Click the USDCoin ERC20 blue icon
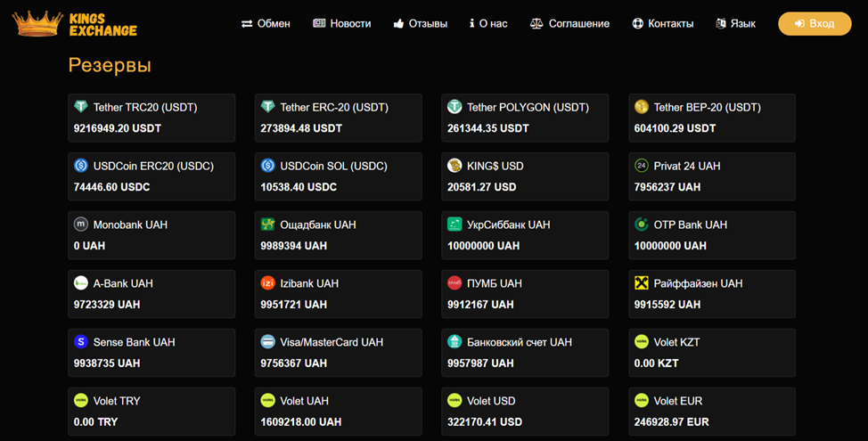The width and height of the screenshot is (868, 441). (x=81, y=166)
